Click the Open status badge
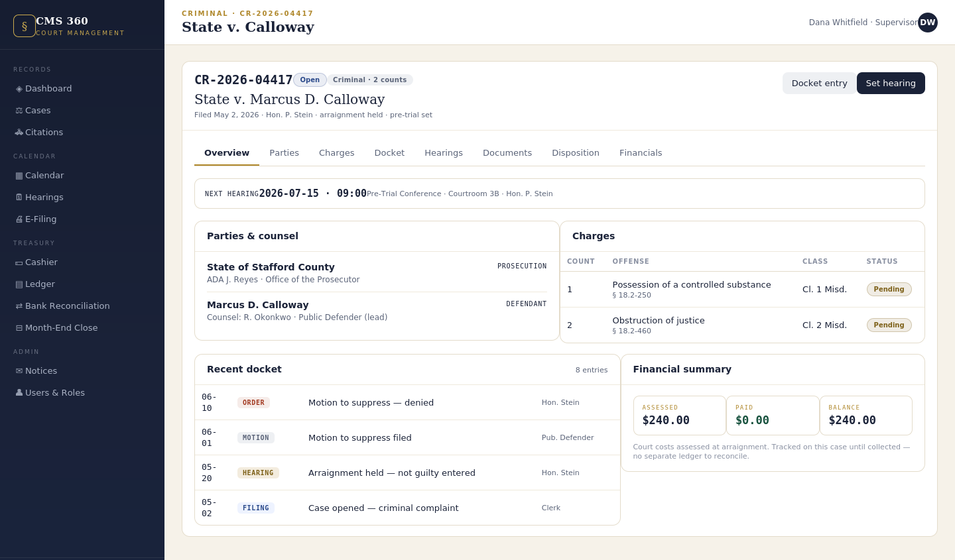The width and height of the screenshot is (955, 560). coord(310,80)
